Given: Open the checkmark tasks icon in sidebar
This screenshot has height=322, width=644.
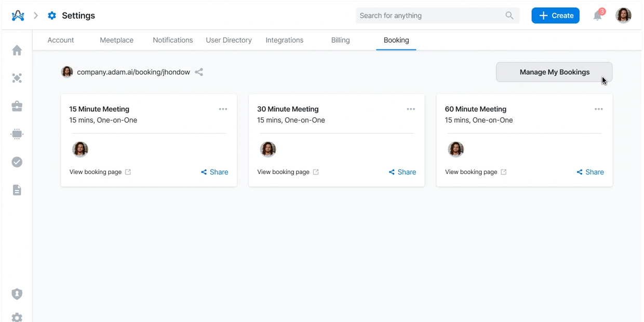Looking at the screenshot, I should tap(17, 162).
